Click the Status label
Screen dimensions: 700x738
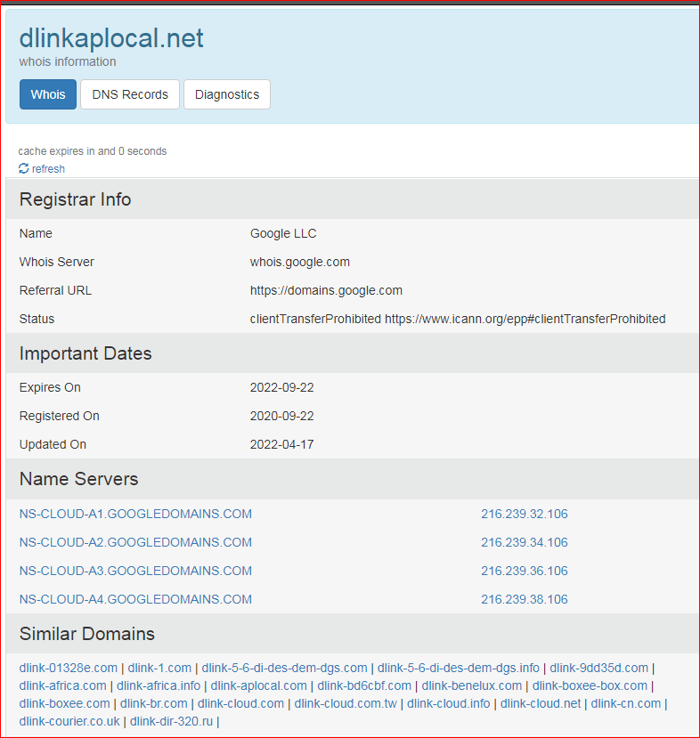pyautogui.click(x=37, y=319)
